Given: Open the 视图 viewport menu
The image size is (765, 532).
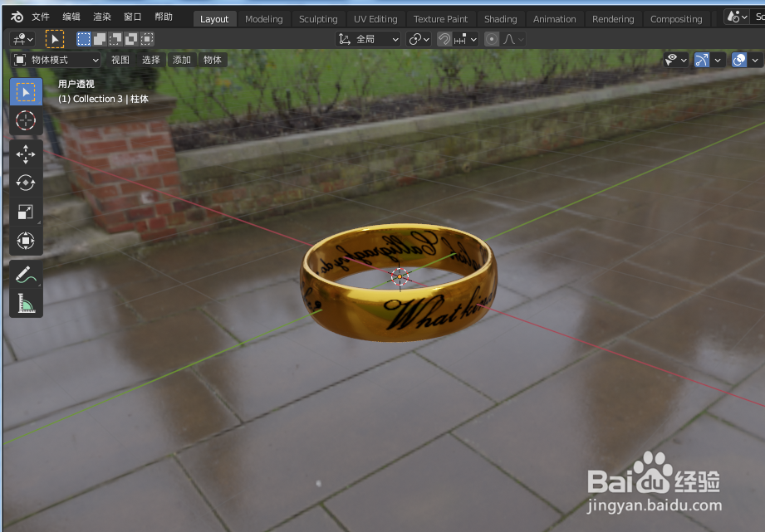Looking at the screenshot, I should pyautogui.click(x=120, y=60).
